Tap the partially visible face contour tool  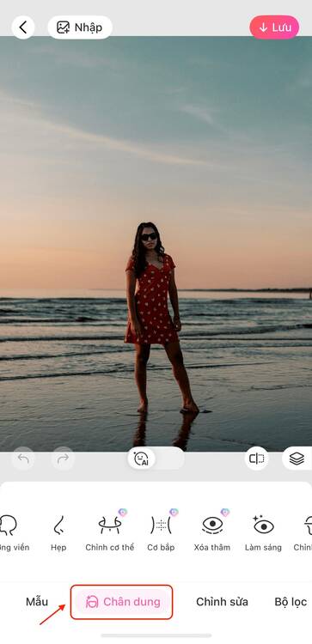[12, 533]
